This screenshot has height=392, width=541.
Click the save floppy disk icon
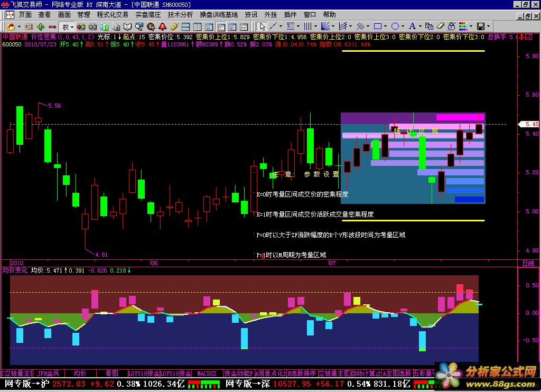pos(480,26)
